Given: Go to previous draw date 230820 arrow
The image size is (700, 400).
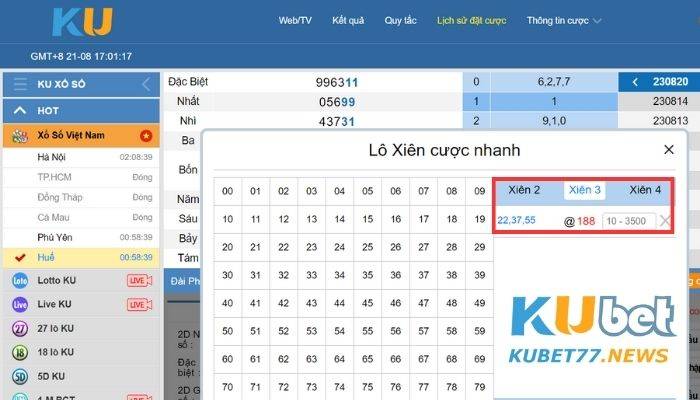Looking at the screenshot, I should 635,82.
